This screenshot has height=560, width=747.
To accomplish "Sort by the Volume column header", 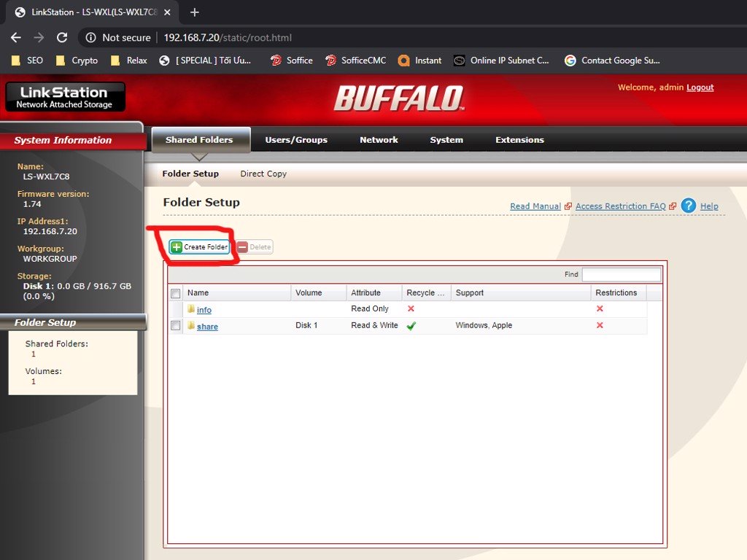I will click(x=319, y=293).
